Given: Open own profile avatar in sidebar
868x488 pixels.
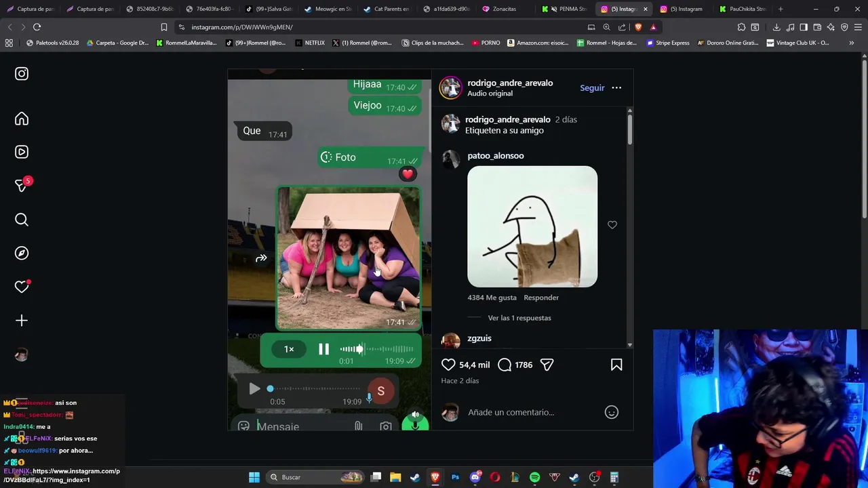Looking at the screenshot, I should (22, 354).
